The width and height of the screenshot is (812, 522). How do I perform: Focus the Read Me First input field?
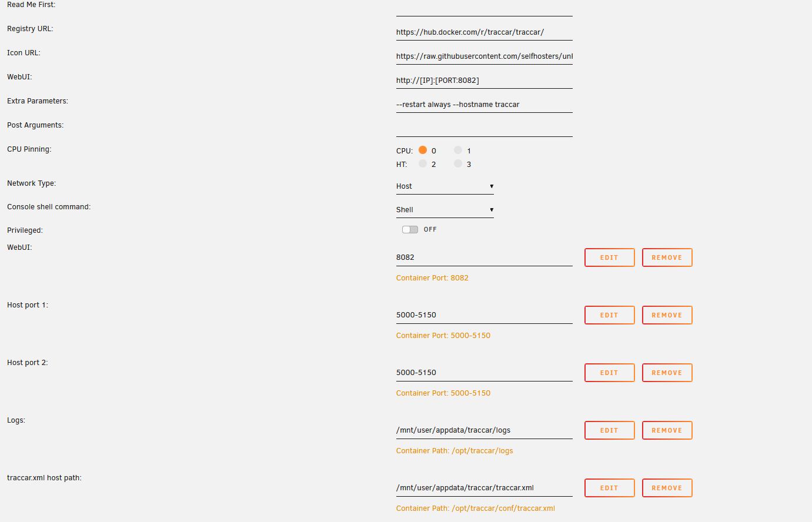click(484, 8)
